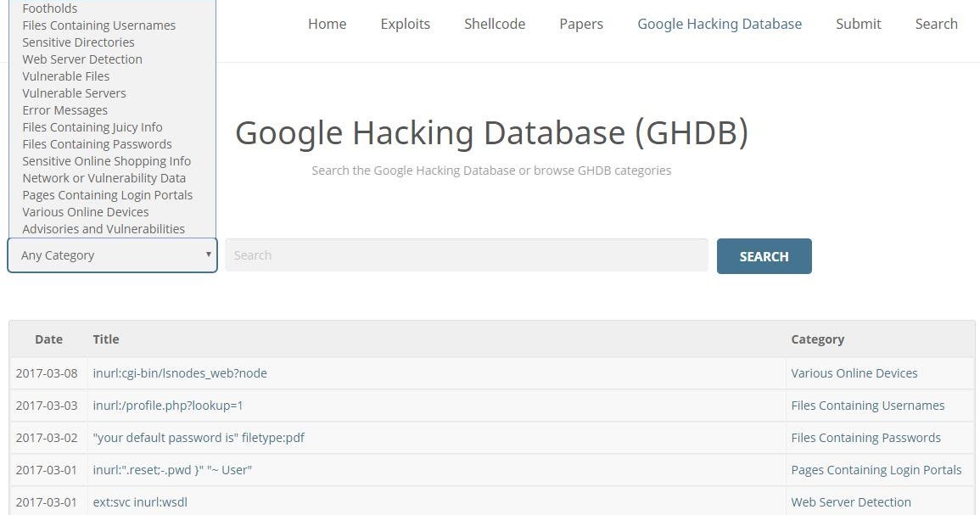Open the Submit page
980x515 pixels.
(858, 24)
